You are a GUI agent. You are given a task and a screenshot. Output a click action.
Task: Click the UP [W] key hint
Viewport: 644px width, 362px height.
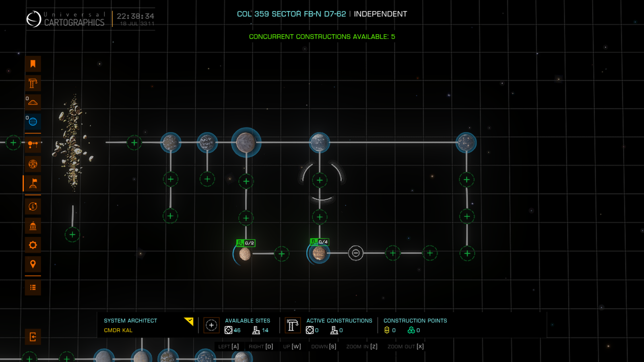292,346
